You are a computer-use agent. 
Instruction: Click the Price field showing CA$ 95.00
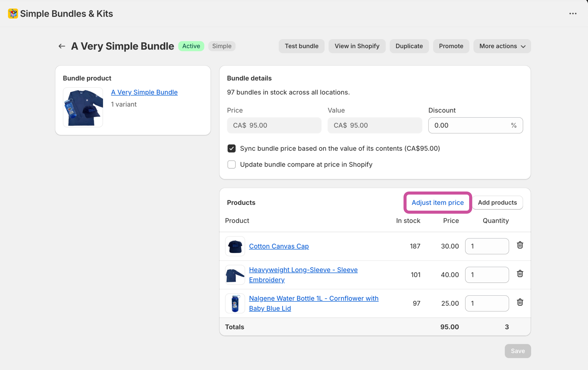(274, 125)
